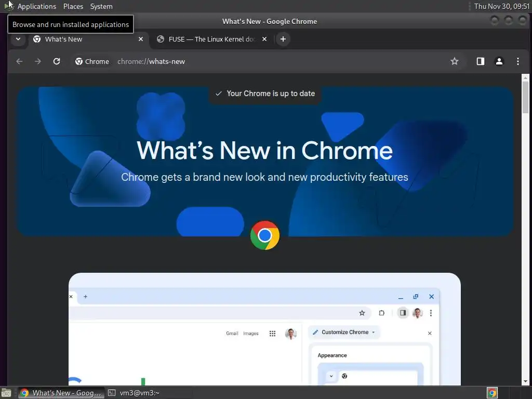Click the pencil icon beside Customize Chrome

(315, 332)
